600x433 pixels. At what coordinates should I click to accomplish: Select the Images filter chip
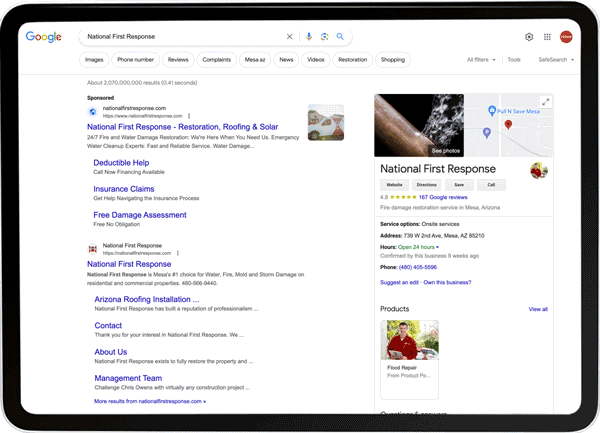point(94,60)
